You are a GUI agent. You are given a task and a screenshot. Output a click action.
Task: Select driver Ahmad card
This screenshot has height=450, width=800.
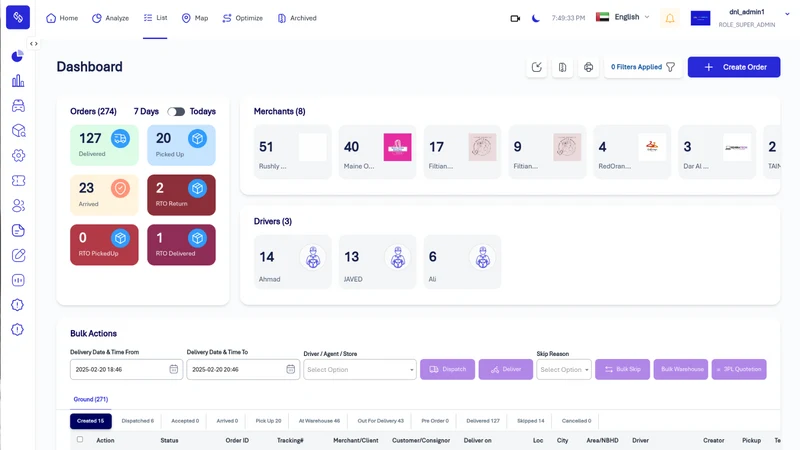point(292,262)
